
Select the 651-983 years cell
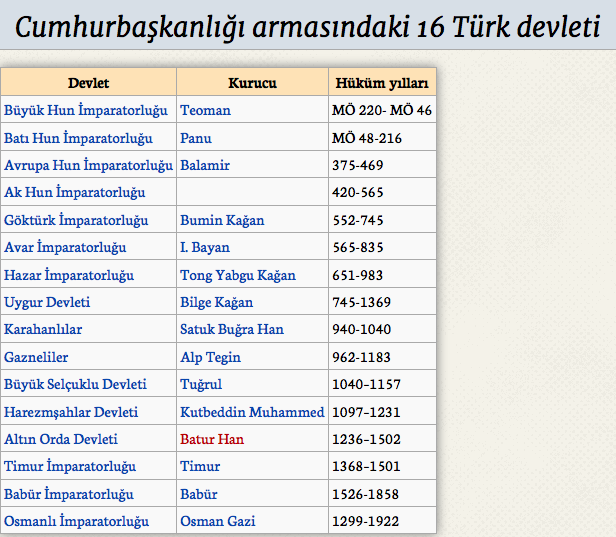coord(382,275)
